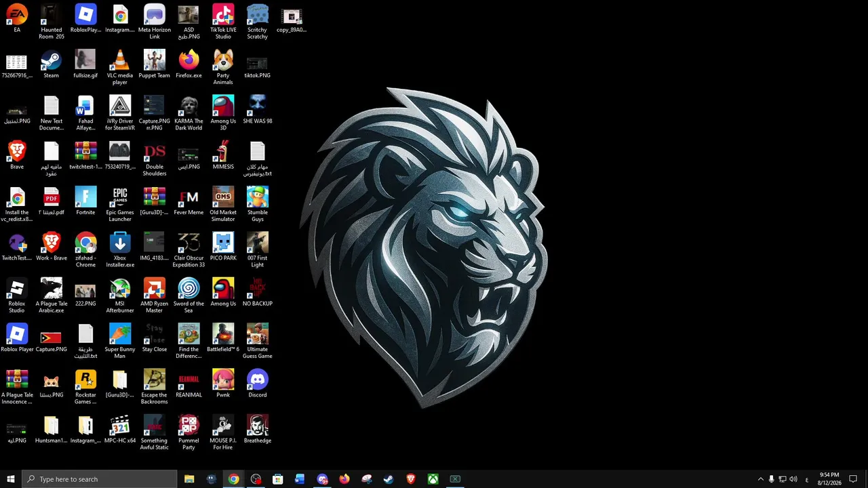The image size is (868, 488).
Task: Click the taskbar search box
Action: point(100,479)
